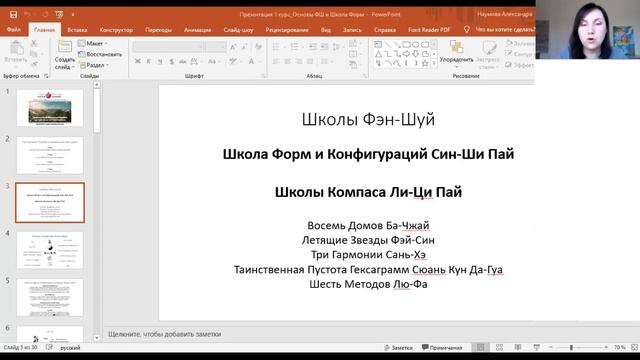Pick the triangle shape in shapes gallery

(x=378, y=53)
